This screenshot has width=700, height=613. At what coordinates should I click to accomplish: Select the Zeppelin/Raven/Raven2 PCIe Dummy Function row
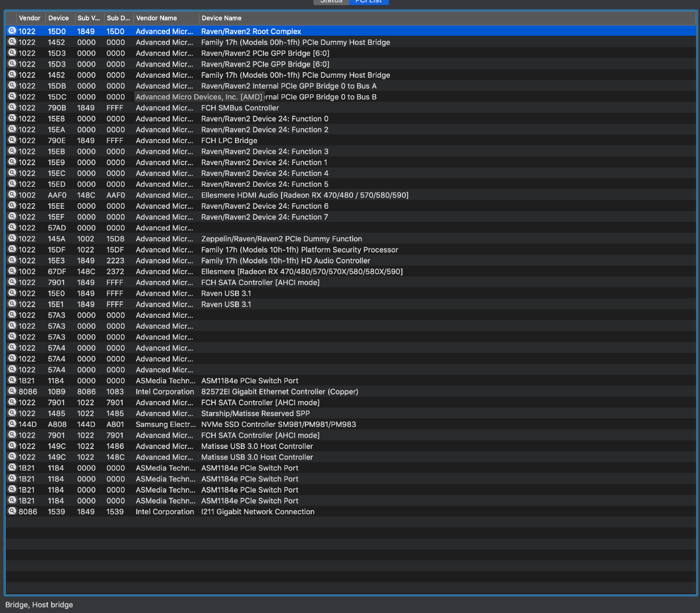coord(281,239)
